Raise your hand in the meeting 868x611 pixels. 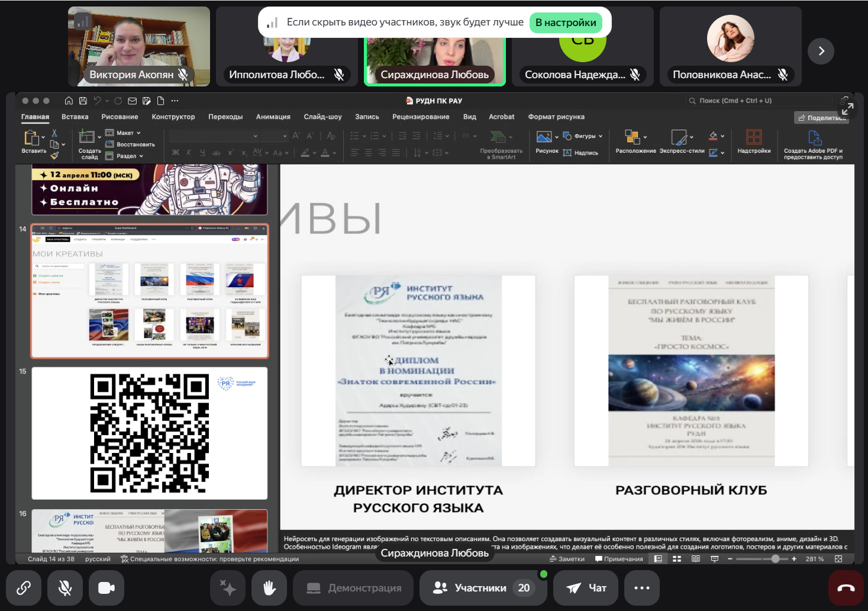point(269,588)
